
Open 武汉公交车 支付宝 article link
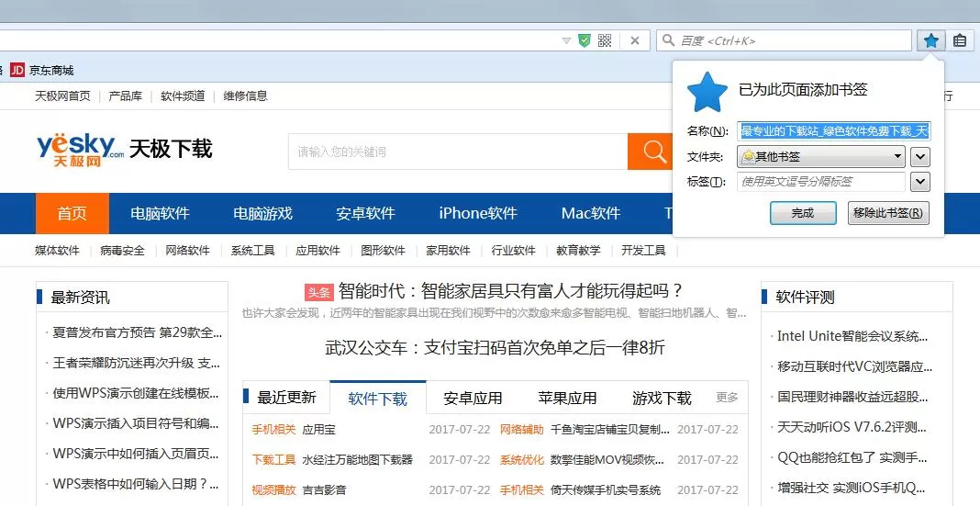(x=495, y=347)
